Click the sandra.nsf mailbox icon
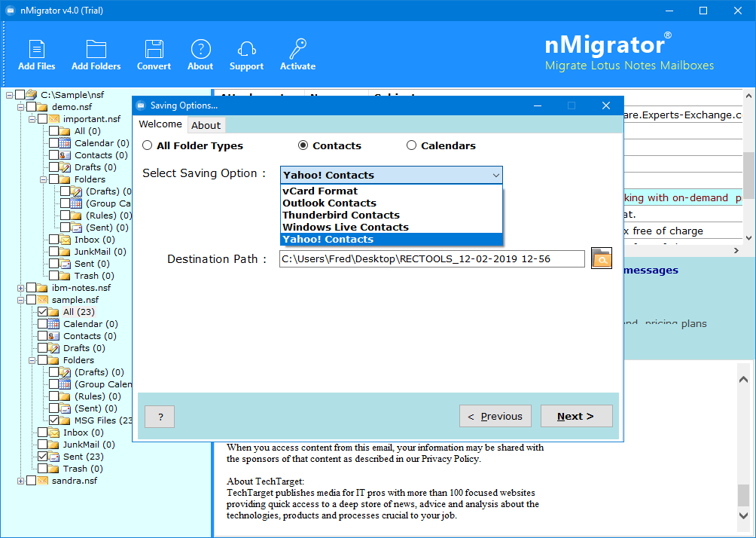Screen dimensions: 756x538 coord(42,481)
